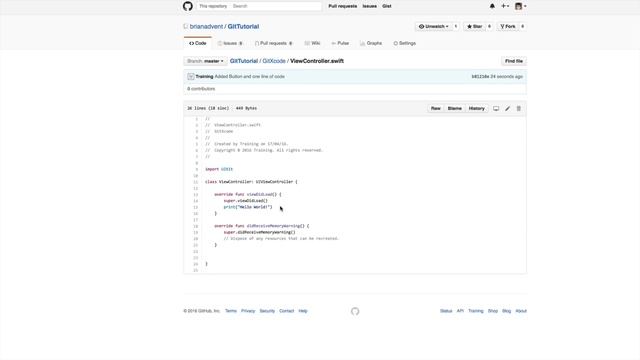The width and height of the screenshot is (640, 360).
Task: Fork the repository
Action: (x=508, y=27)
